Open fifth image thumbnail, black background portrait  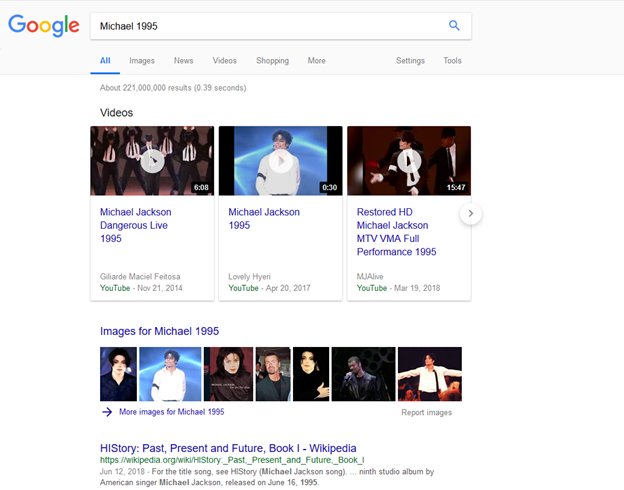[x=311, y=374]
